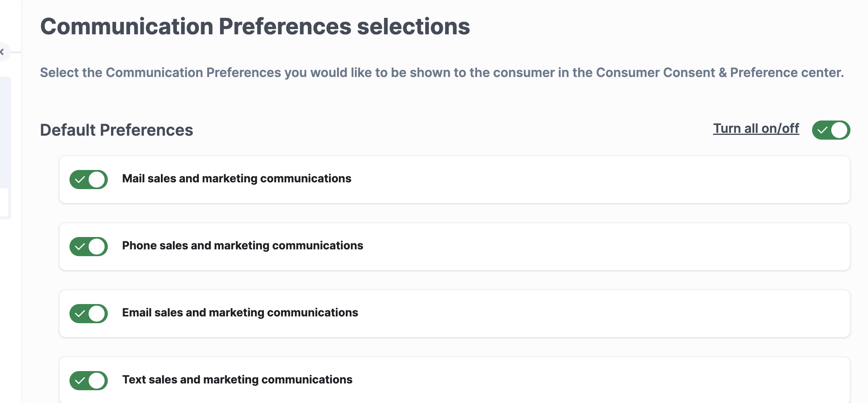The height and width of the screenshot is (403, 868).
Task: Select the Email sales and marketing communications label
Action: point(240,312)
